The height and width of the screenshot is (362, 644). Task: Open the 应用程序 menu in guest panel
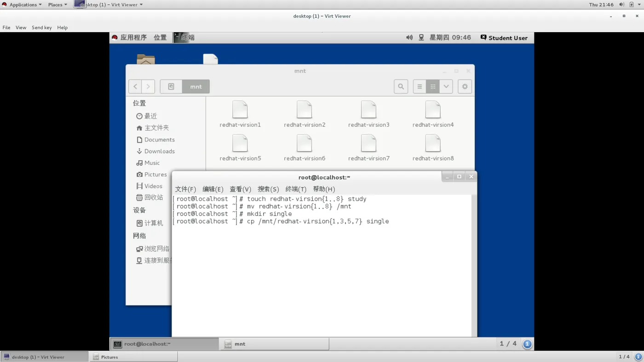pos(129,38)
